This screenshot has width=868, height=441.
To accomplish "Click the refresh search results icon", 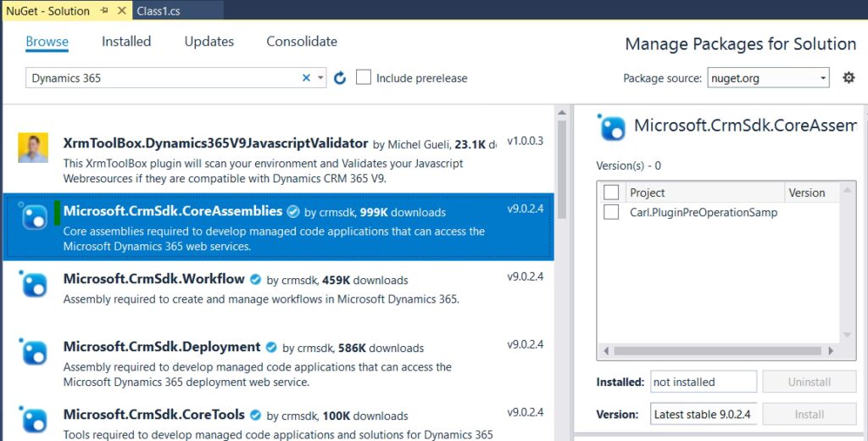I will tap(340, 78).
